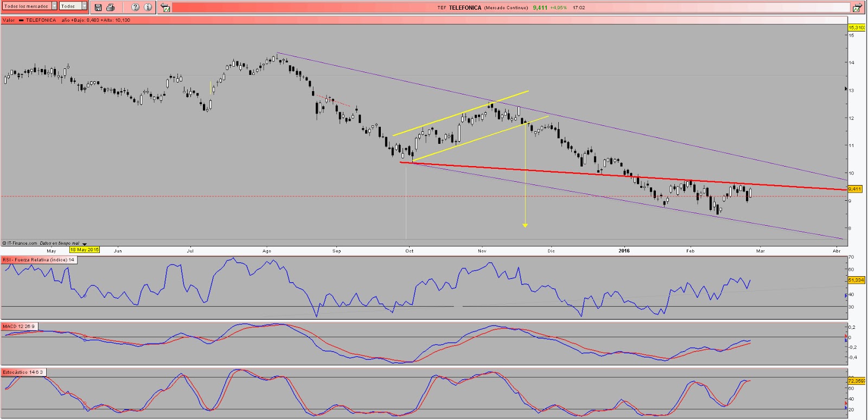Click the '2016' label on the time axis
Screen dimensions: 868x420
[624, 251]
